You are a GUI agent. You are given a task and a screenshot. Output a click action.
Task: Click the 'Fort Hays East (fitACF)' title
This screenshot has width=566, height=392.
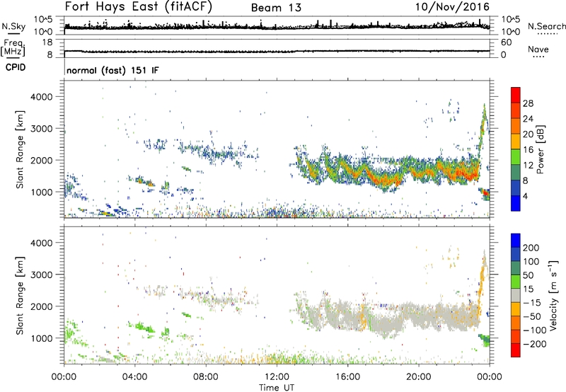click(x=138, y=6)
